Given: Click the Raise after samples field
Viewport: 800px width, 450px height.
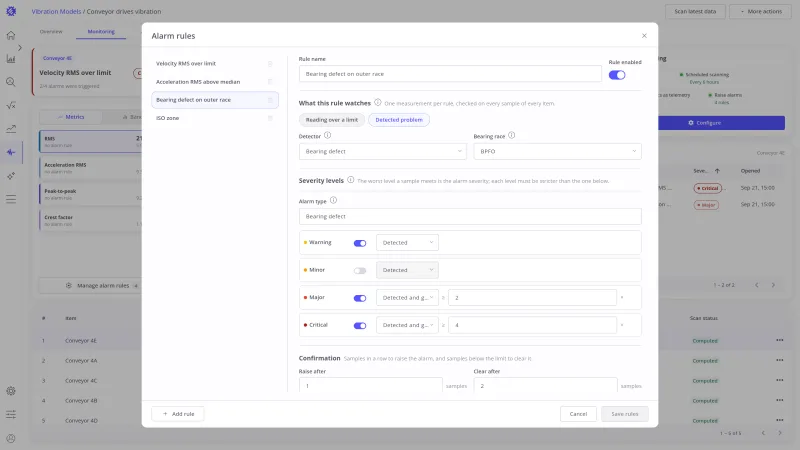Looking at the screenshot, I should (x=370, y=385).
